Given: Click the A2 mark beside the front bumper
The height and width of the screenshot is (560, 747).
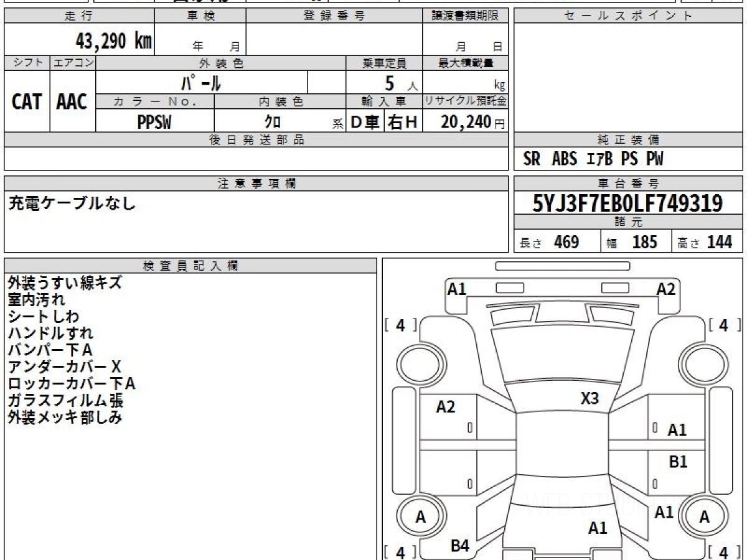Looking at the screenshot, I should point(665,289).
